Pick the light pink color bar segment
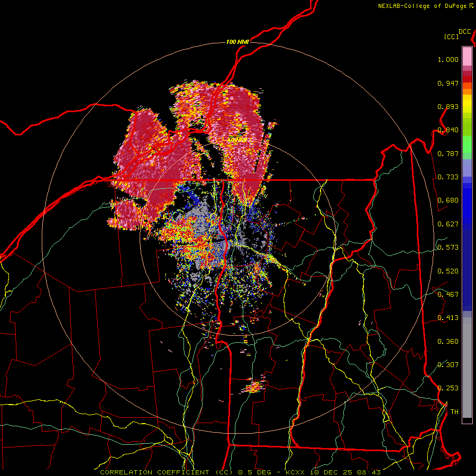This screenshot has width=476, height=476. (x=467, y=56)
